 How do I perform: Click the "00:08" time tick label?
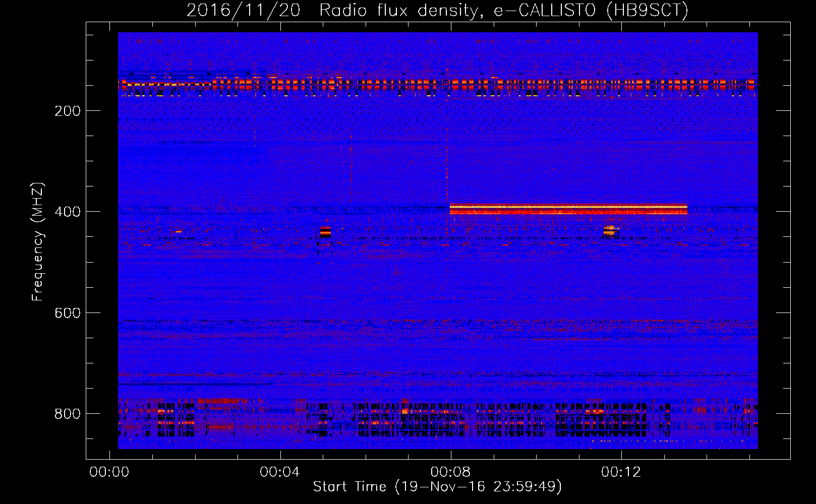[x=450, y=472]
